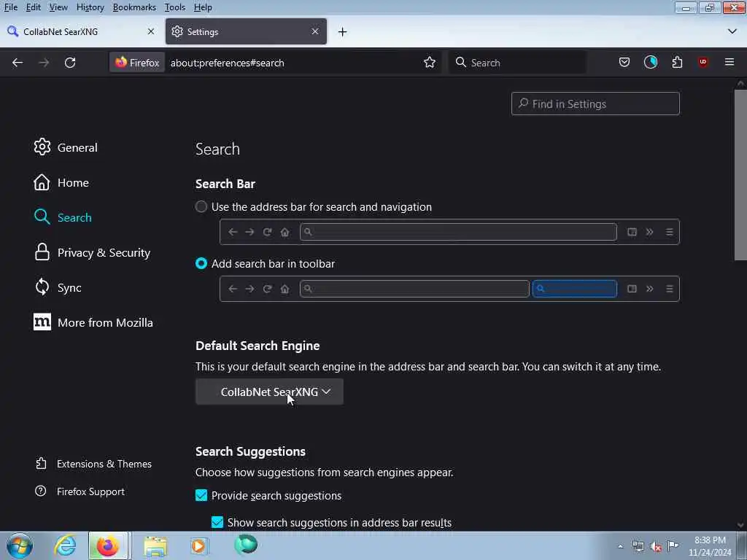This screenshot has width=747, height=560.
Task: Open CollabNet SearXNG default engine dropdown
Action: click(x=269, y=392)
